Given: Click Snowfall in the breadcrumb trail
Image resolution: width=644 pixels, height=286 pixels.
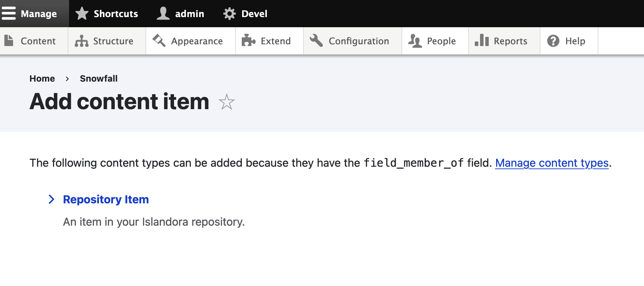Looking at the screenshot, I should [x=99, y=78].
